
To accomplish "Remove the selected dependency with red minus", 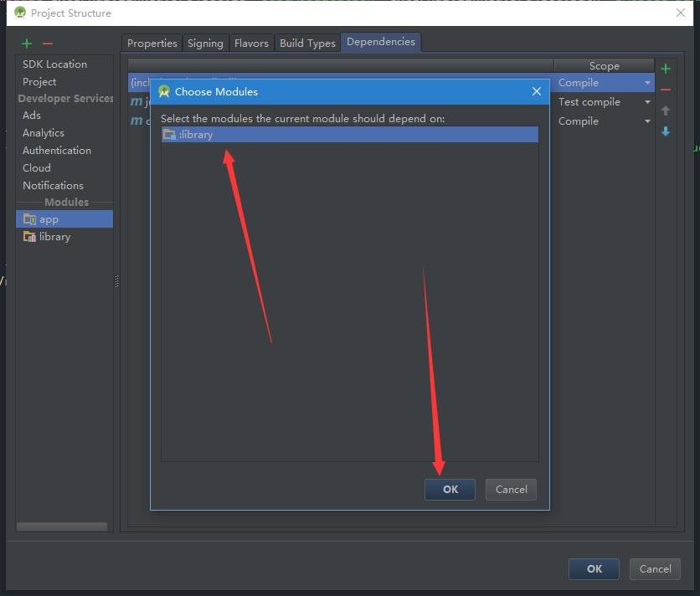I will [x=666, y=90].
